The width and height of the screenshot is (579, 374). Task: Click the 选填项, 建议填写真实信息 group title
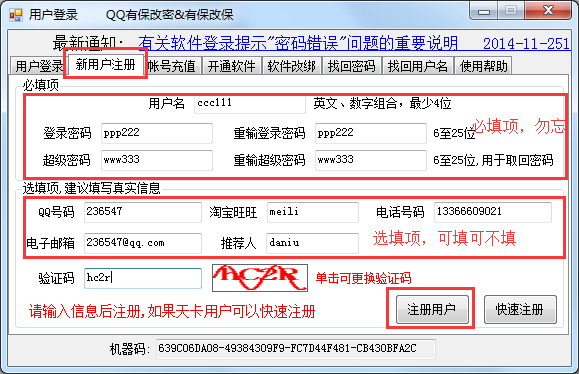92,188
